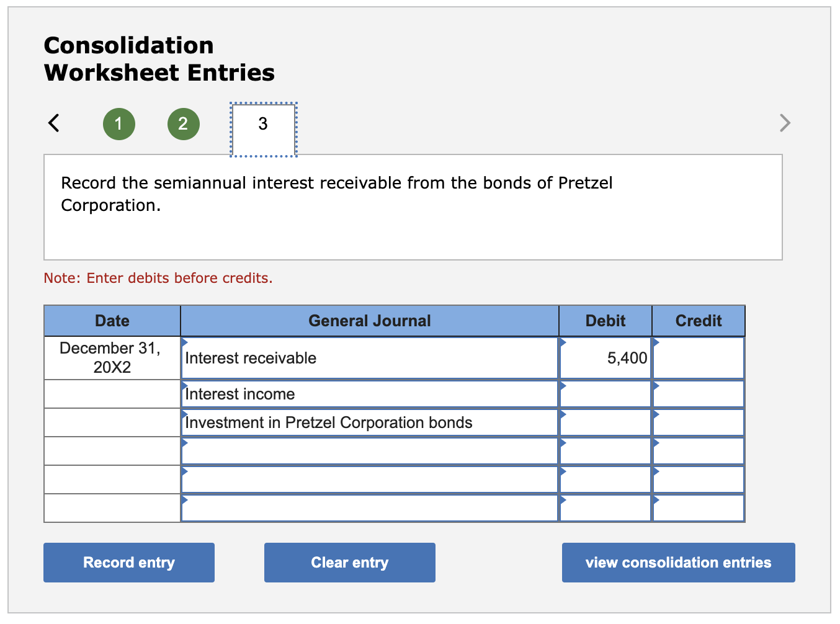Click the Credit column header
The width and height of the screenshot is (840, 624).
point(698,321)
